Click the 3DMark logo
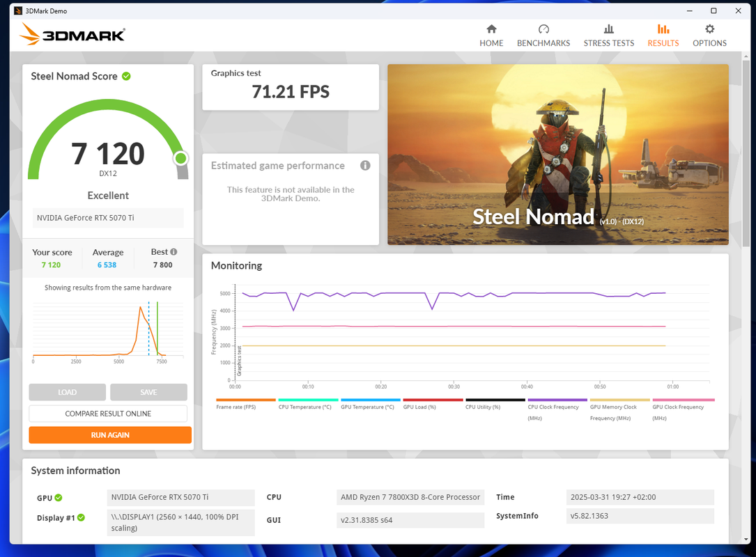Screen dimensions: 756x557 pos(72,35)
